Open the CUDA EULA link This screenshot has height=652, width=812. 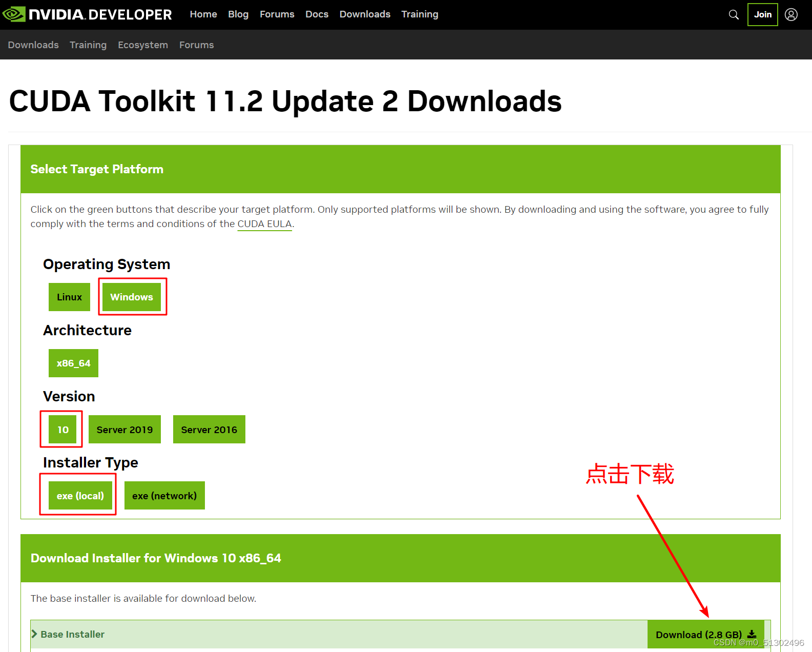point(264,224)
